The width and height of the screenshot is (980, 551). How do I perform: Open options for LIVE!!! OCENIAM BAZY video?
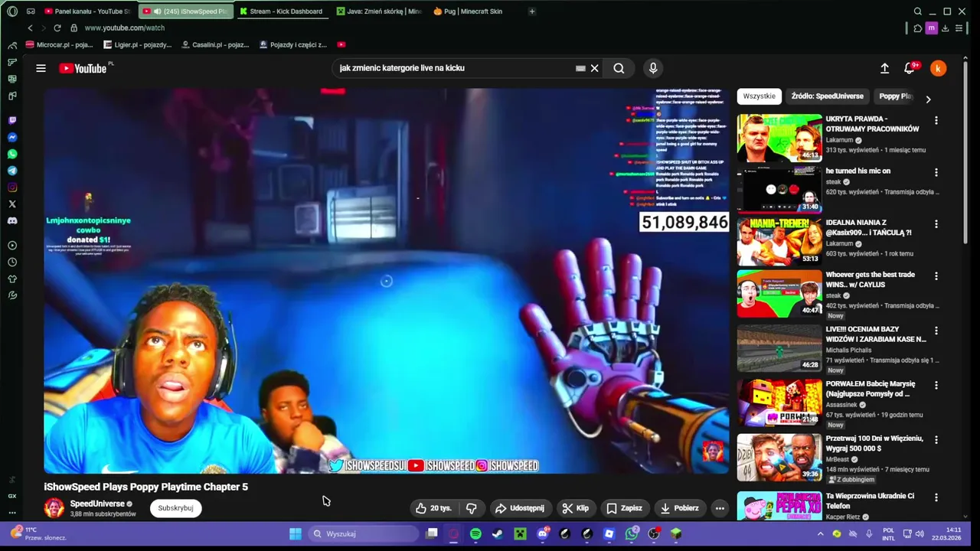936,331
